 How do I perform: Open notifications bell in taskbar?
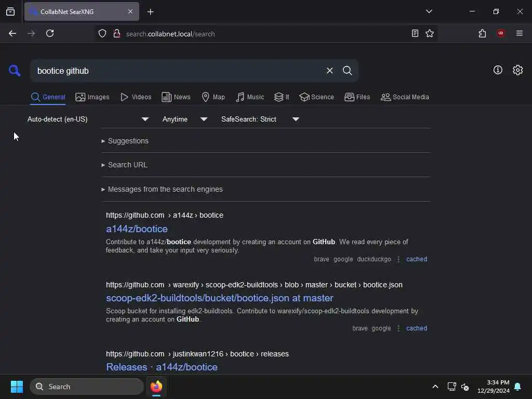(x=517, y=387)
